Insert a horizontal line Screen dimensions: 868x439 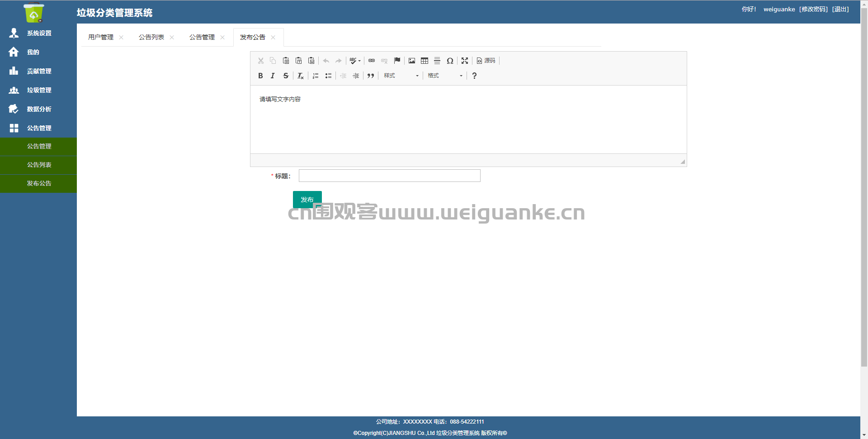[437, 61]
